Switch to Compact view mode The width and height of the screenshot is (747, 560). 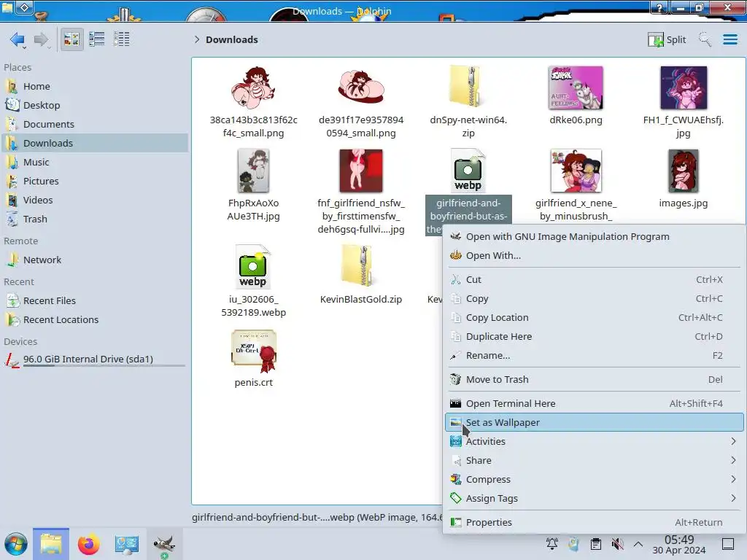[x=97, y=39]
